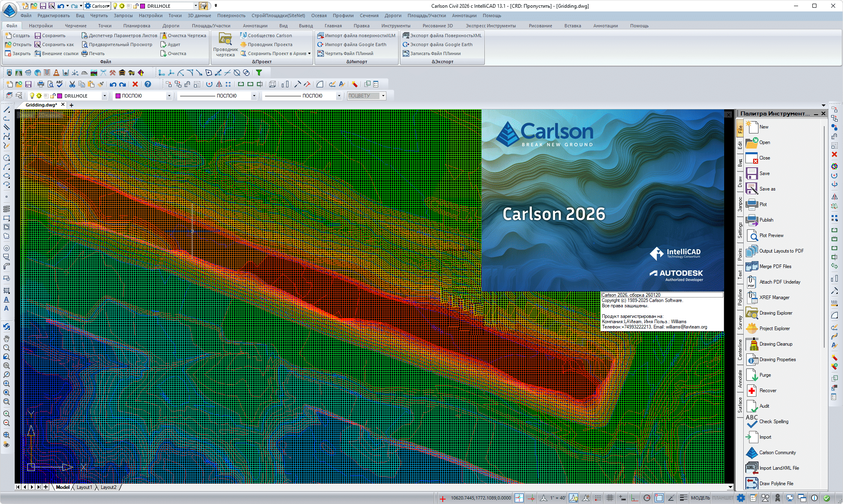Click the green checkmark status bar icon
This screenshot has width=843, height=504.
pos(827,498)
